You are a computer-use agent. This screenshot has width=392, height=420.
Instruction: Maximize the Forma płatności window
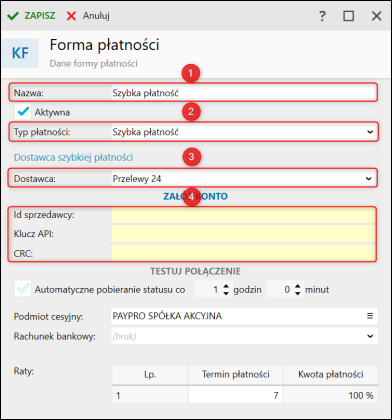coord(349,16)
